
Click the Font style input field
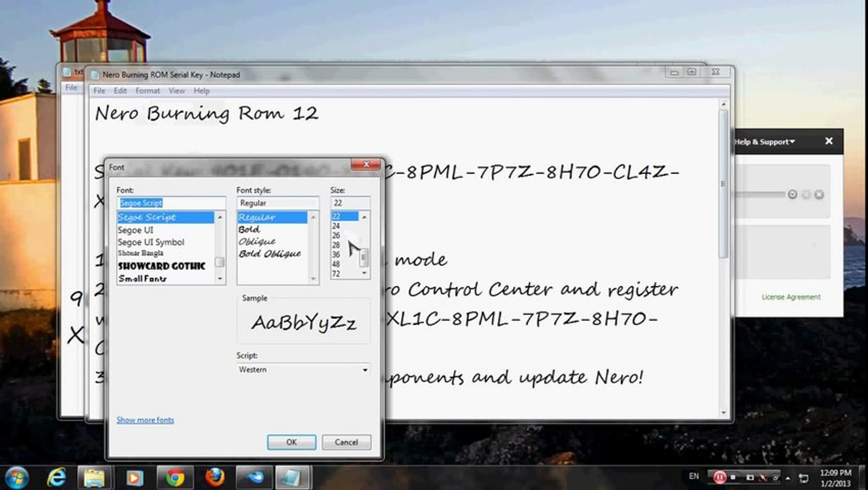pyautogui.click(x=277, y=203)
